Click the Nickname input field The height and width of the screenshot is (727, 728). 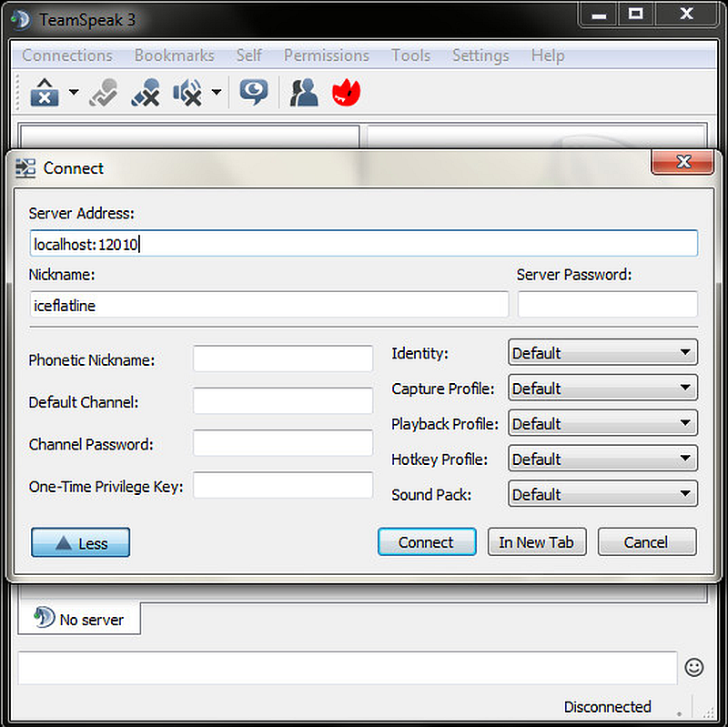pos(269,305)
